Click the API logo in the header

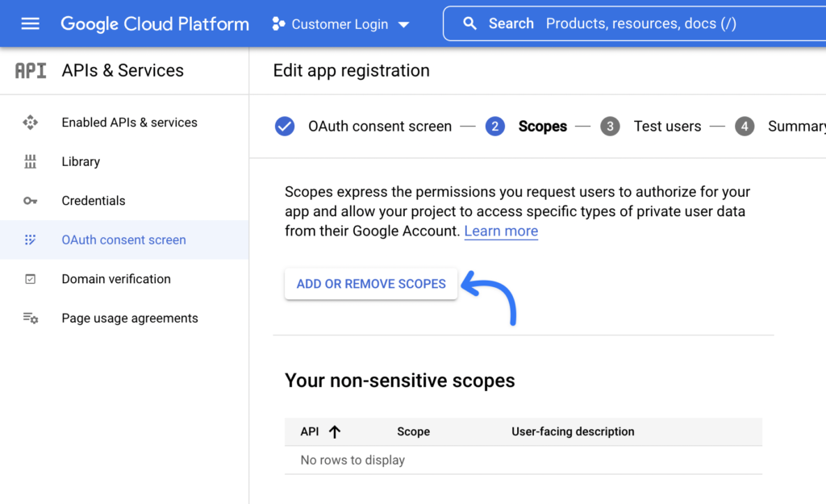click(x=30, y=70)
